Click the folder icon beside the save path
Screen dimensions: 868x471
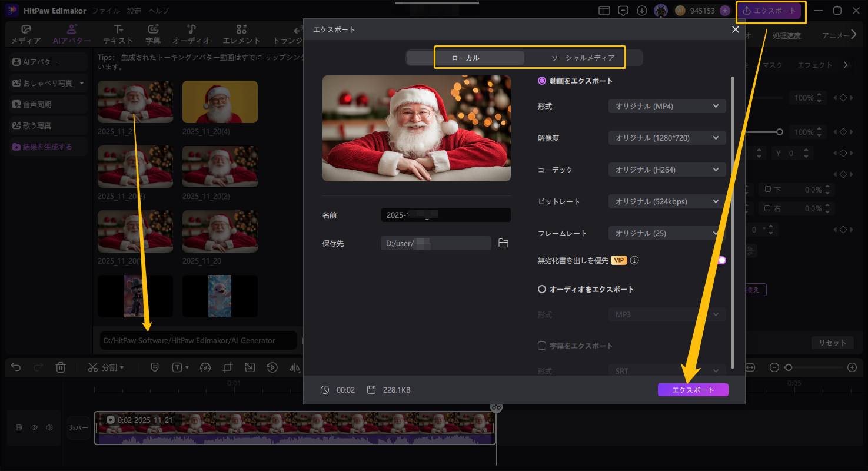tap(503, 243)
